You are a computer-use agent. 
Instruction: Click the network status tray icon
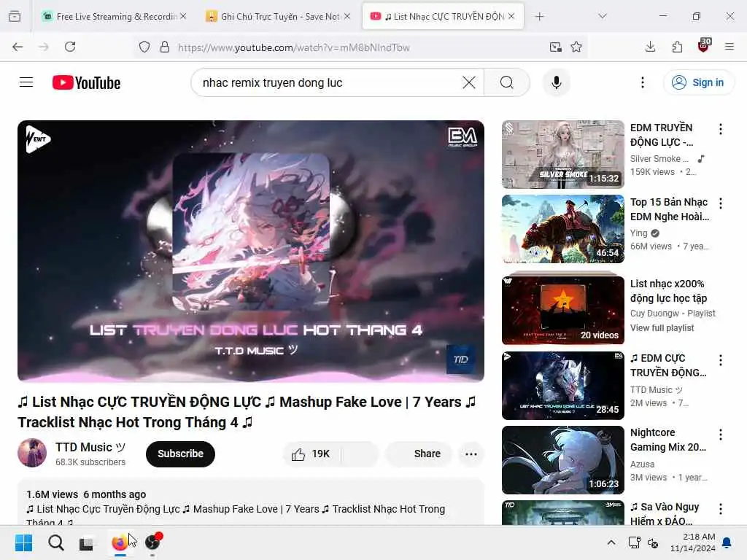pyautogui.click(x=634, y=542)
